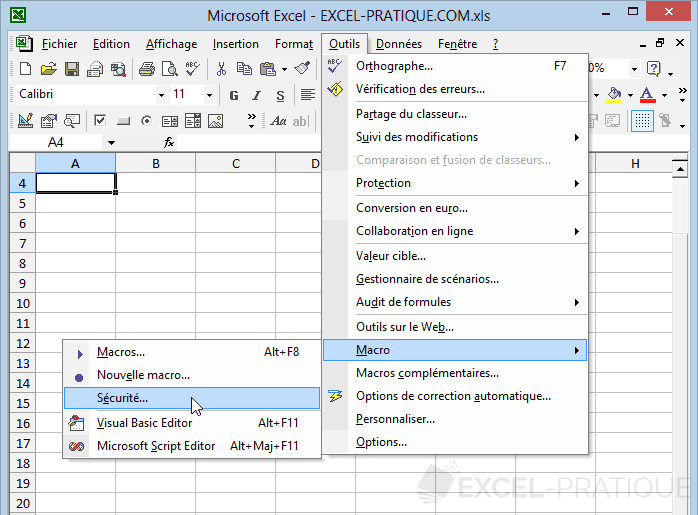Click the formula bar fx button
This screenshot has height=515, width=698.
pyautogui.click(x=169, y=143)
